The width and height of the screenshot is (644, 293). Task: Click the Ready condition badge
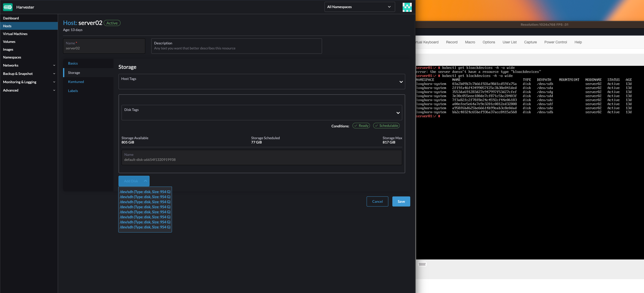[361, 126]
